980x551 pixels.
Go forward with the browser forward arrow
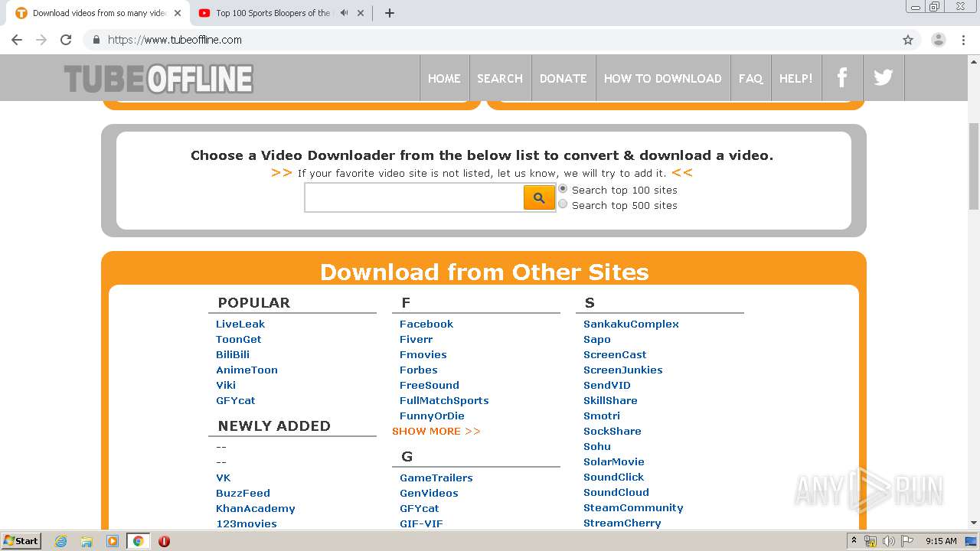tap(41, 40)
